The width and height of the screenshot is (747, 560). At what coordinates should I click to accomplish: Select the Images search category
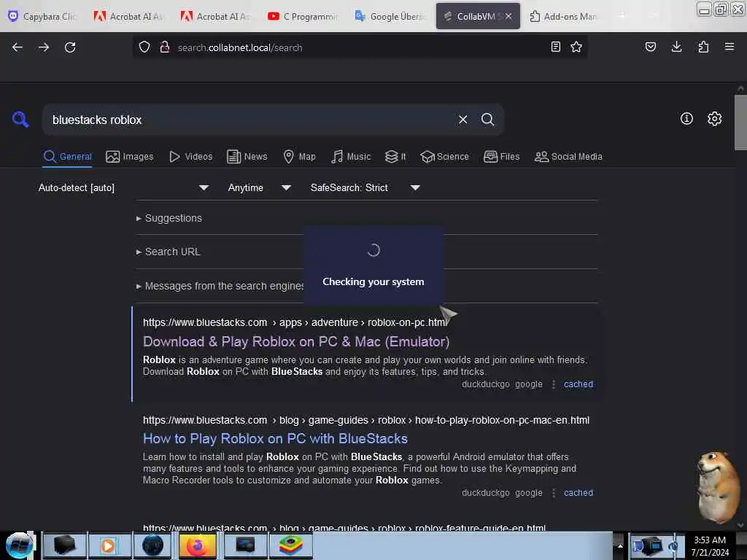[130, 157]
